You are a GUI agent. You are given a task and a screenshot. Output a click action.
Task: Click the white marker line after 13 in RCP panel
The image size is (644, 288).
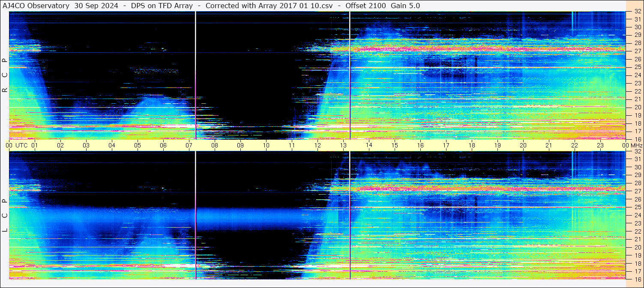coord(350,75)
